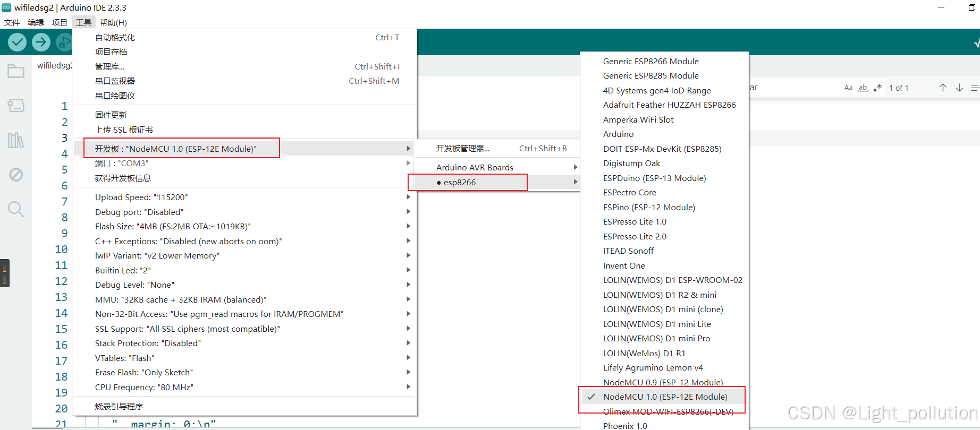The width and height of the screenshot is (980, 430).
Task: Expand C++ Exceptions submenu
Action: click(244, 242)
